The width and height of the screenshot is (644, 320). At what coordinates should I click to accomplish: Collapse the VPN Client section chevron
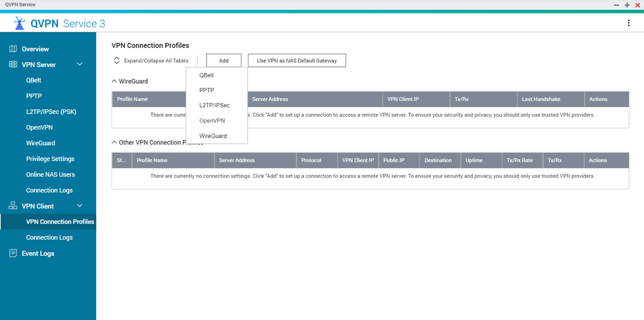click(80, 206)
